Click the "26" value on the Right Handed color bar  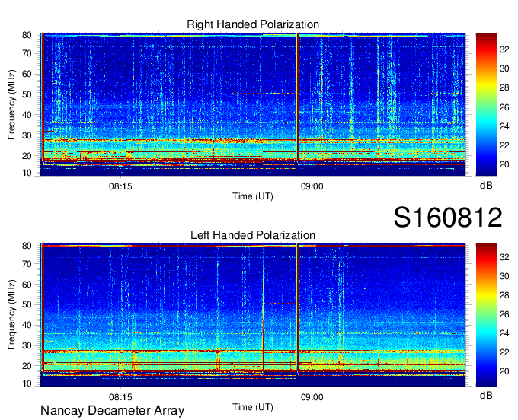pos(504,107)
